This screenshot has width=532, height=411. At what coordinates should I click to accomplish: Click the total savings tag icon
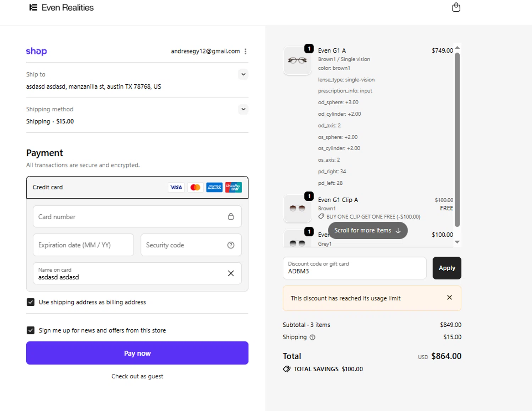coord(287,369)
